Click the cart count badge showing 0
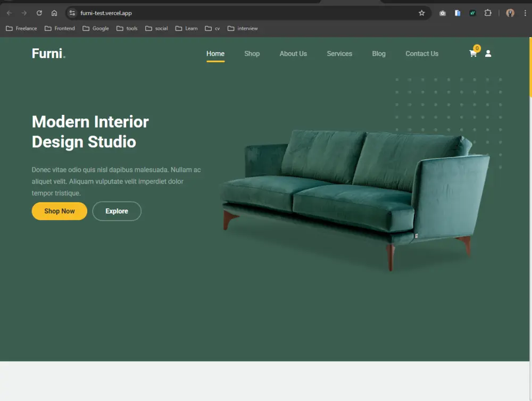The image size is (532, 401). 477,48
